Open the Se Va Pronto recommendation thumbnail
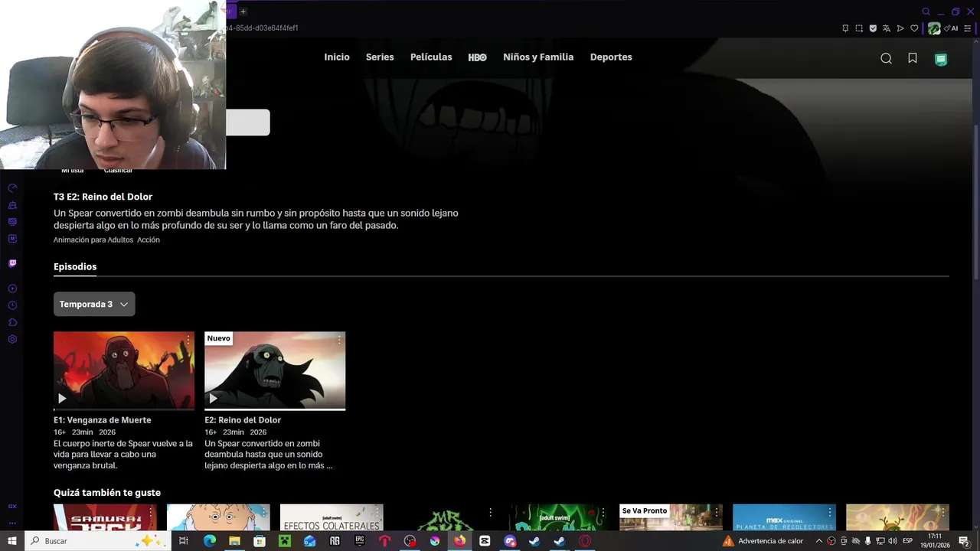The height and width of the screenshot is (551, 980). pos(671,517)
